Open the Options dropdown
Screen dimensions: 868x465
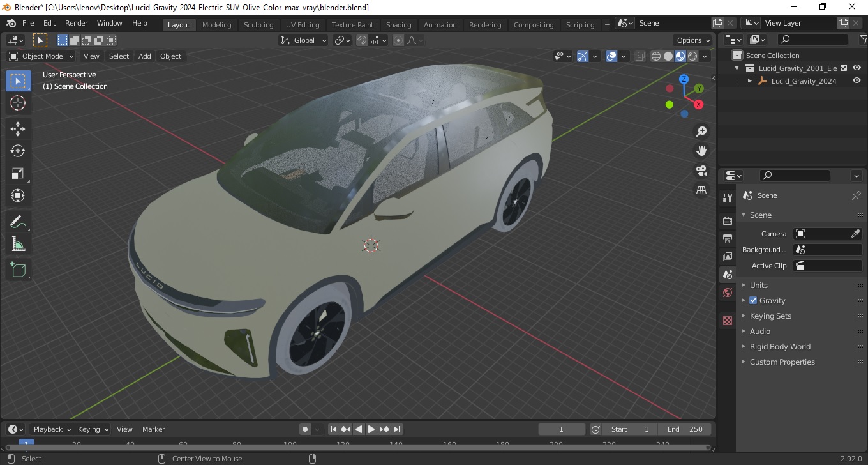coord(694,40)
